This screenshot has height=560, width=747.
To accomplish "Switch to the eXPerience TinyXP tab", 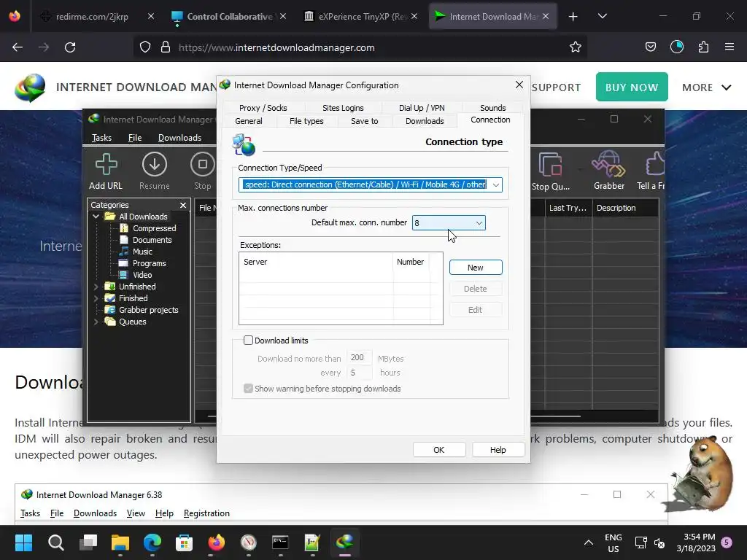I will [361, 17].
